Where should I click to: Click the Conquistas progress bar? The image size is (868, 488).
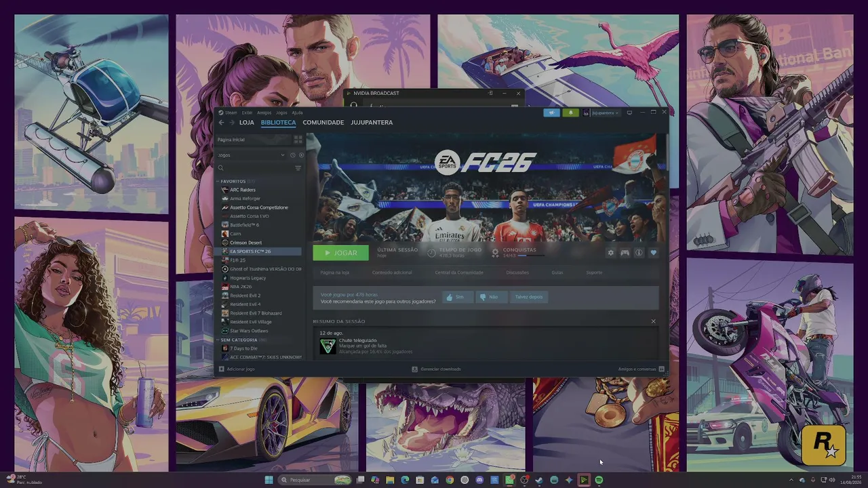click(x=531, y=256)
